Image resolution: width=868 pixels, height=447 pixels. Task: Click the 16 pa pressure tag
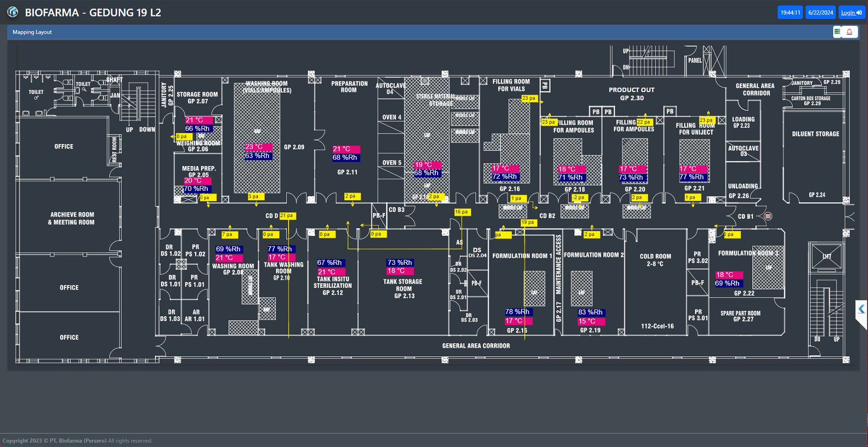pos(462,212)
